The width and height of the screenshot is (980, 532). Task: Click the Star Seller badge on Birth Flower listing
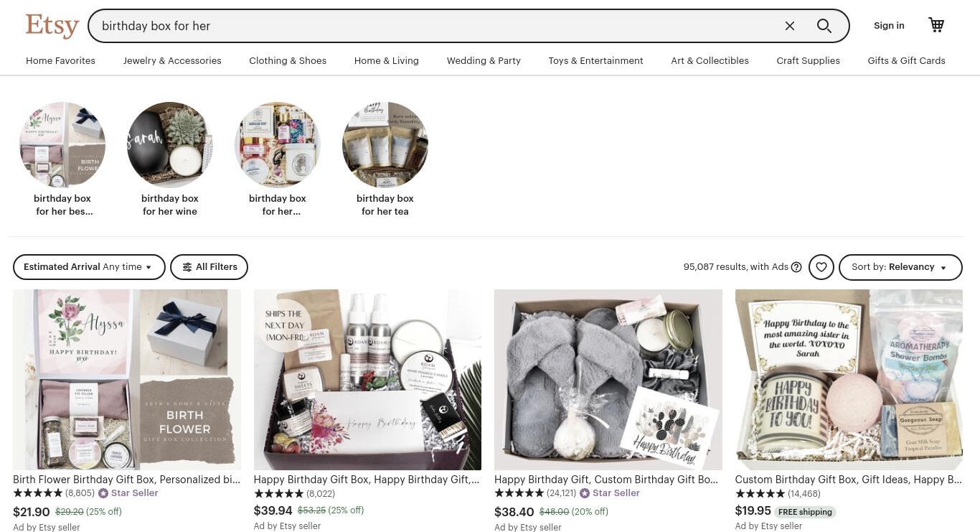(x=128, y=493)
